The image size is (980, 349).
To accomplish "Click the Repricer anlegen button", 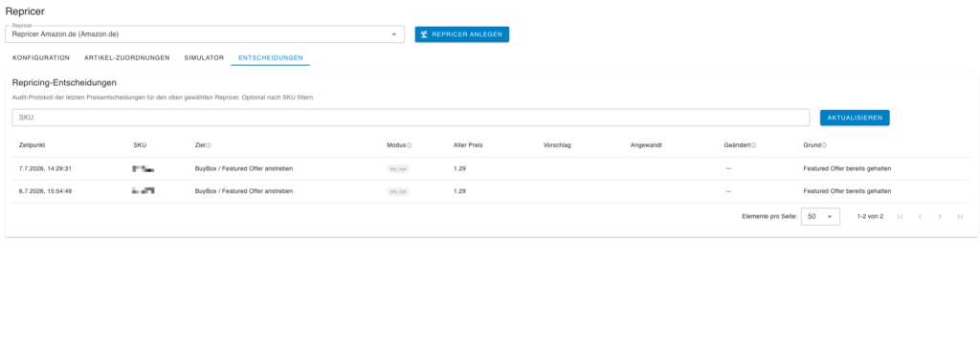I will [462, 34].
